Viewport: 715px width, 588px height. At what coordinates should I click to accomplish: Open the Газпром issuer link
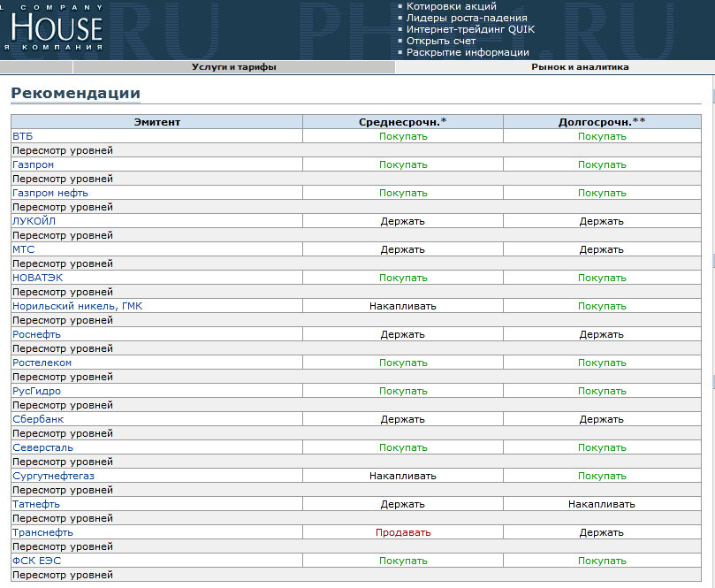click(x=33, y=164)
